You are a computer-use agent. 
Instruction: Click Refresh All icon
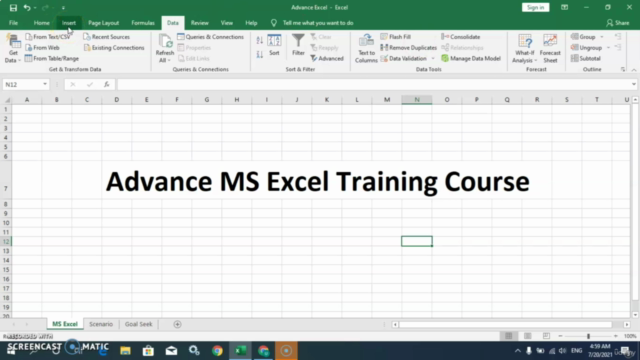pos(165,42)
